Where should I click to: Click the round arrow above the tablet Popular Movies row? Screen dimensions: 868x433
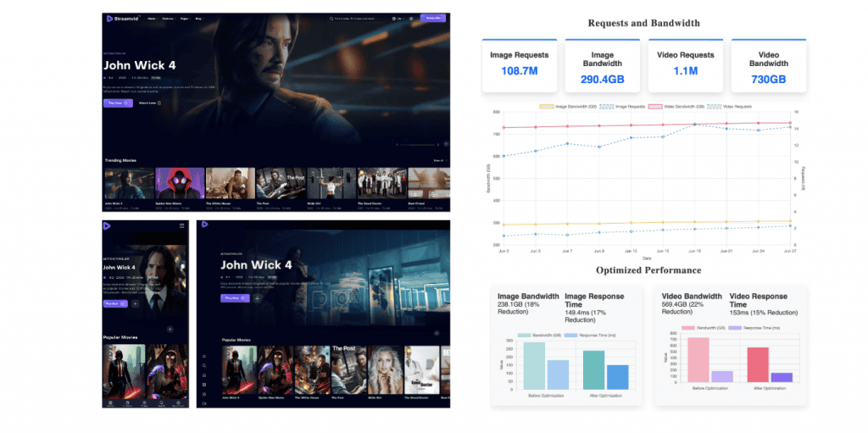tap(437, 333)
